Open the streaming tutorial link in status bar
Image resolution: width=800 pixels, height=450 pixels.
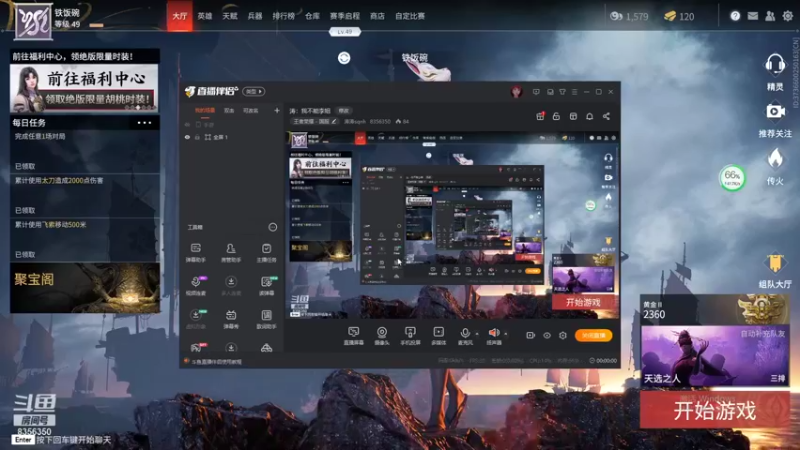[x=216, y=362]
